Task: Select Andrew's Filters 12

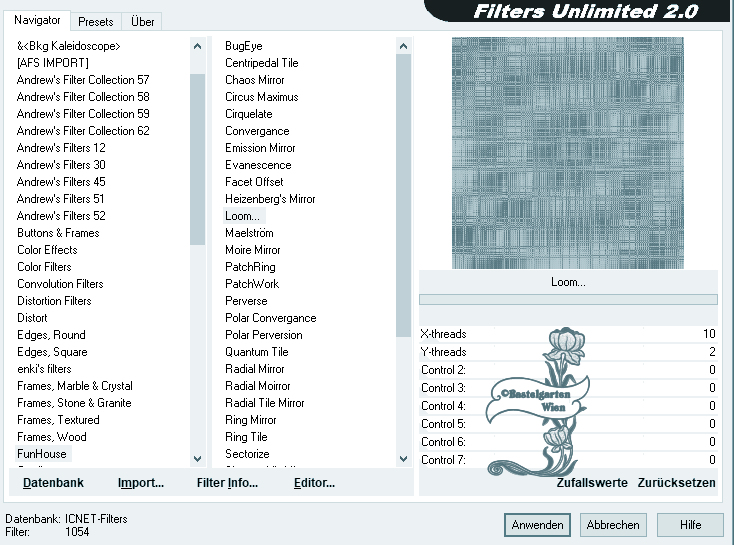Action: click(x=61, y=147)
